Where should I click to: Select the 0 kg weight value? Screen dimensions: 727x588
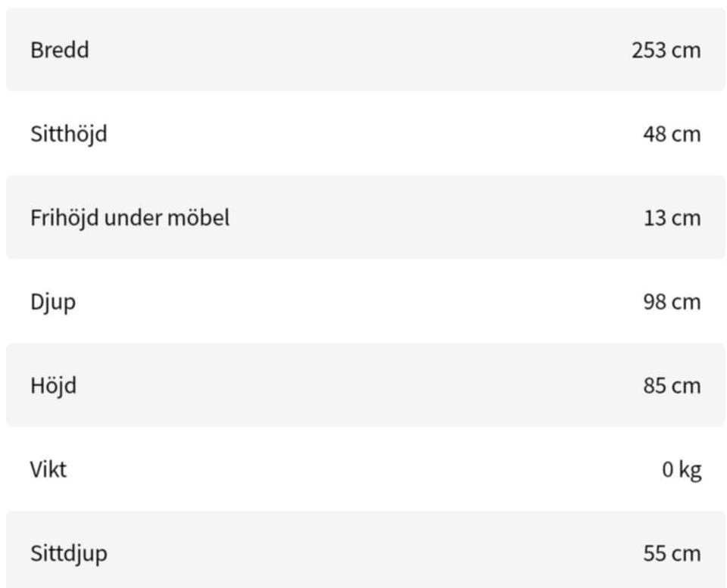pos(682,470)
